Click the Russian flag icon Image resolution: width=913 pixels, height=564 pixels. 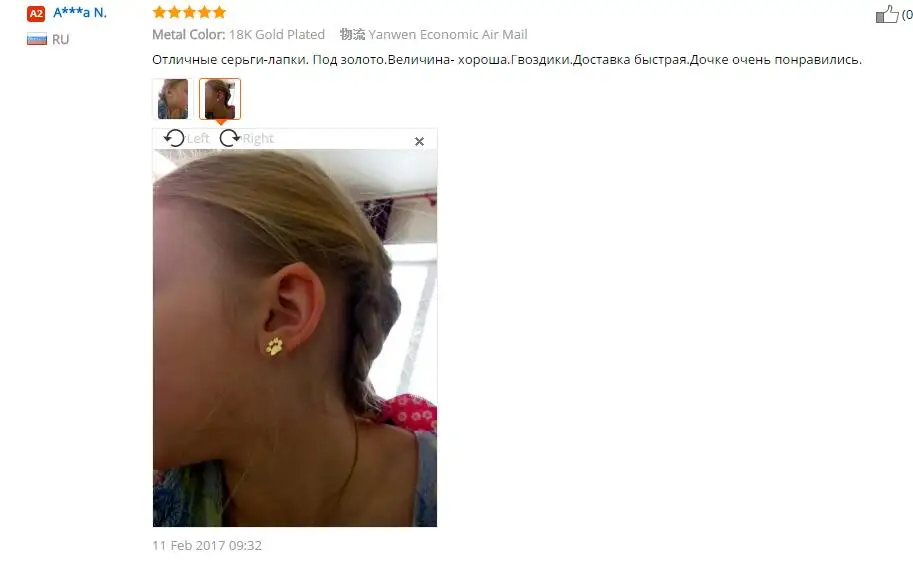pyautogui.click(x=37, y=39)
